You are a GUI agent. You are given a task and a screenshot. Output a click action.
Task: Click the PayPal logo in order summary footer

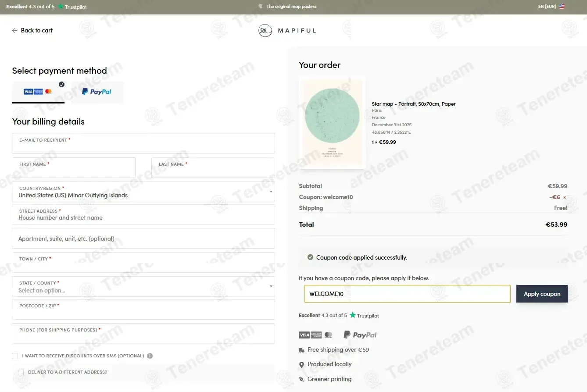[x=360, y=335]
